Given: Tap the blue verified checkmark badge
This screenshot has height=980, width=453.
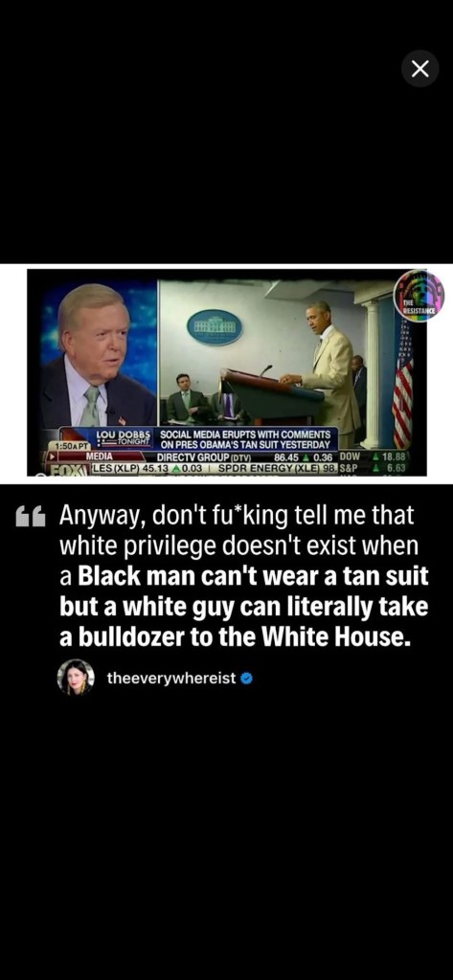Looking at the screenshot, I should [246, 679].
